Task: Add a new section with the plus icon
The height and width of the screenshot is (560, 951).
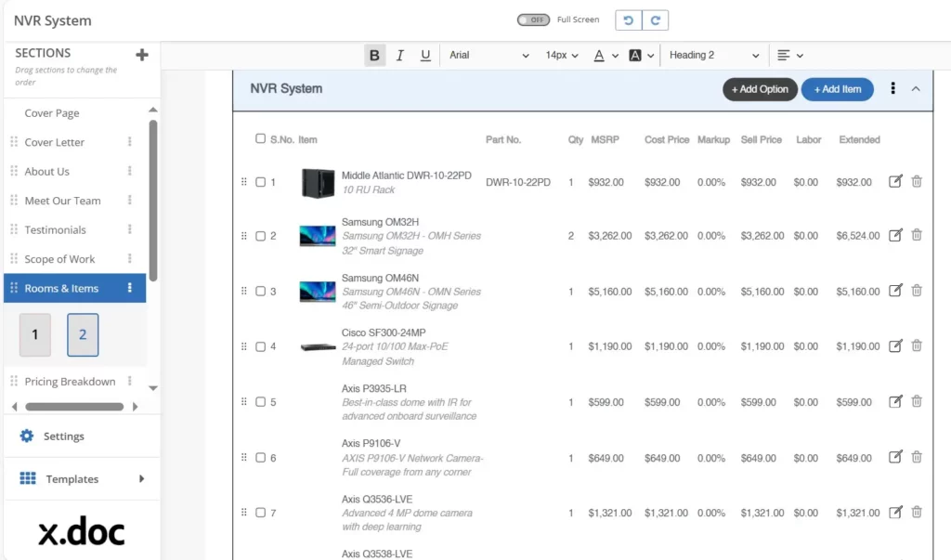Action: point(141,54)
